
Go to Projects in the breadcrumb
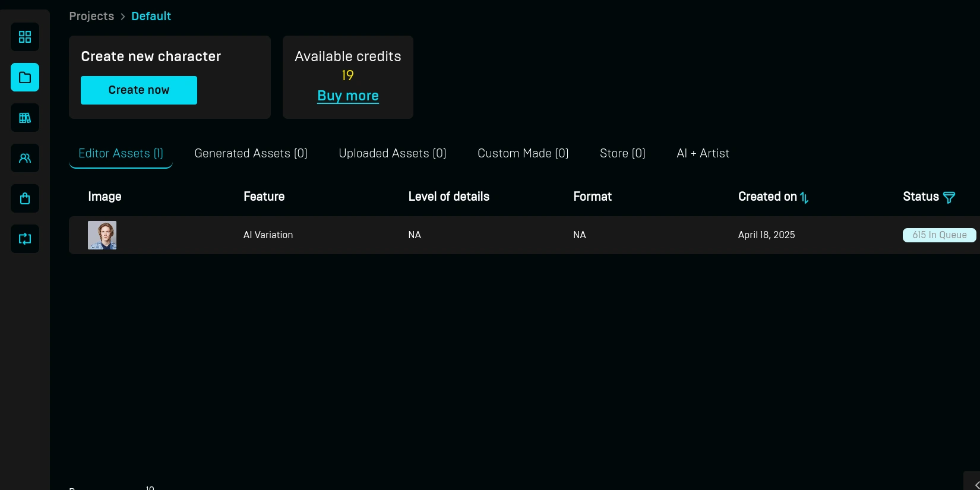coord(91,16)
